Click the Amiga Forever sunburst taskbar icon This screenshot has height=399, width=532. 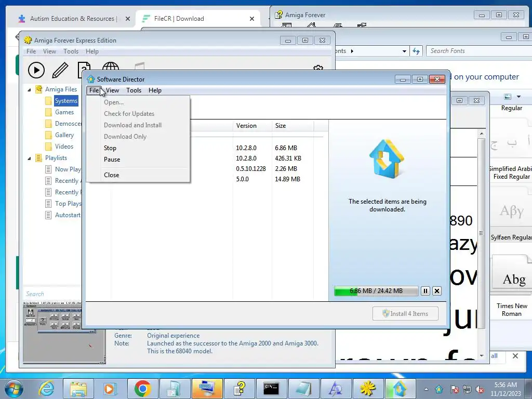coord(367,389)
